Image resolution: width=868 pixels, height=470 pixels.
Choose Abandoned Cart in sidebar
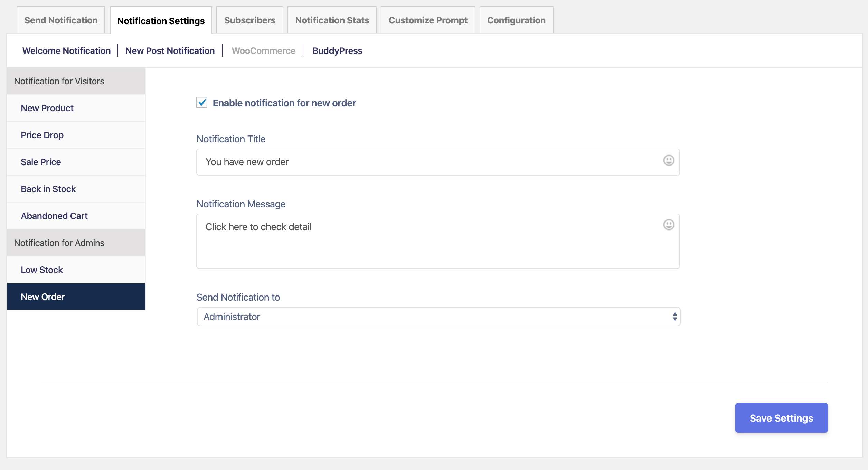point(54,216)
